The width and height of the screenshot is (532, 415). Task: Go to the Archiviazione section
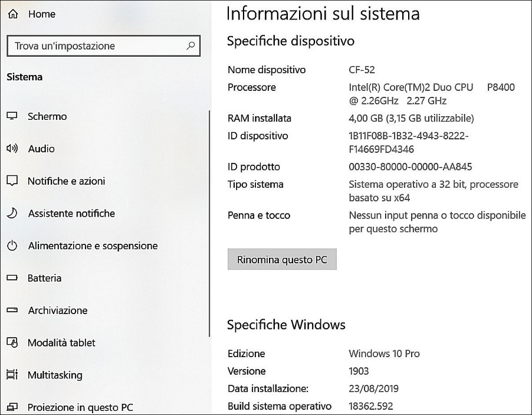(57, 311)
